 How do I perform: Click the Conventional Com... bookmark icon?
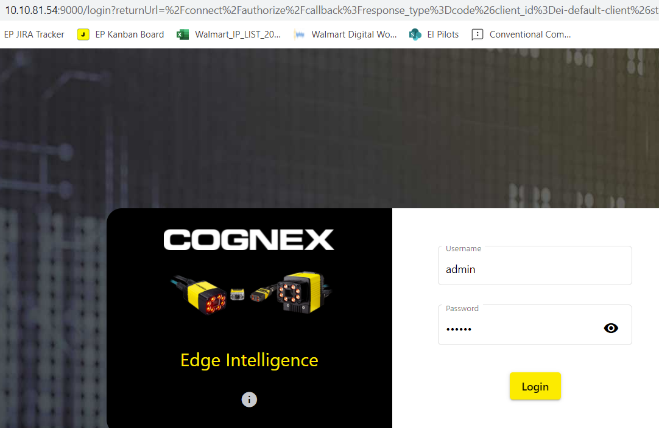coord(477,34)
